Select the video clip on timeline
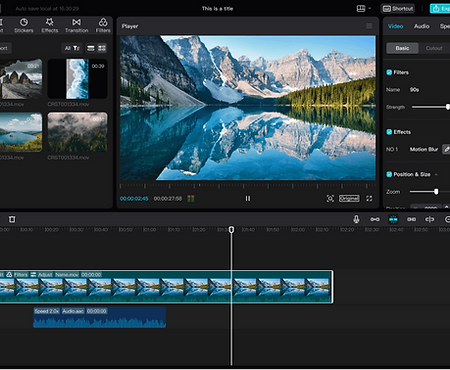450x370 pixels. coord(166,287)
